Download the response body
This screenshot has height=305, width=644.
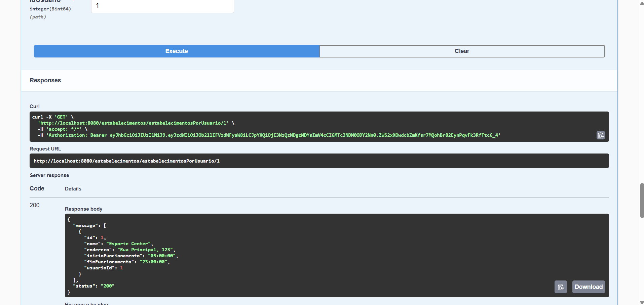tap(588, 287)
